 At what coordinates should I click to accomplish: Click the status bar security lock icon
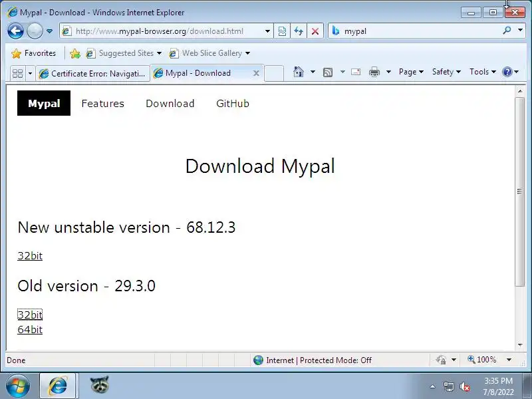[441, 360]
